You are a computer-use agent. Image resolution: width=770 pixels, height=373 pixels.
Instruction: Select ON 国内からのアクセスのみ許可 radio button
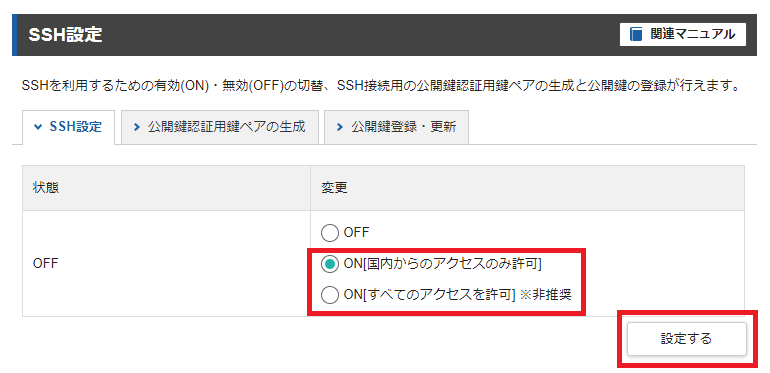click(x=330, y=264)
